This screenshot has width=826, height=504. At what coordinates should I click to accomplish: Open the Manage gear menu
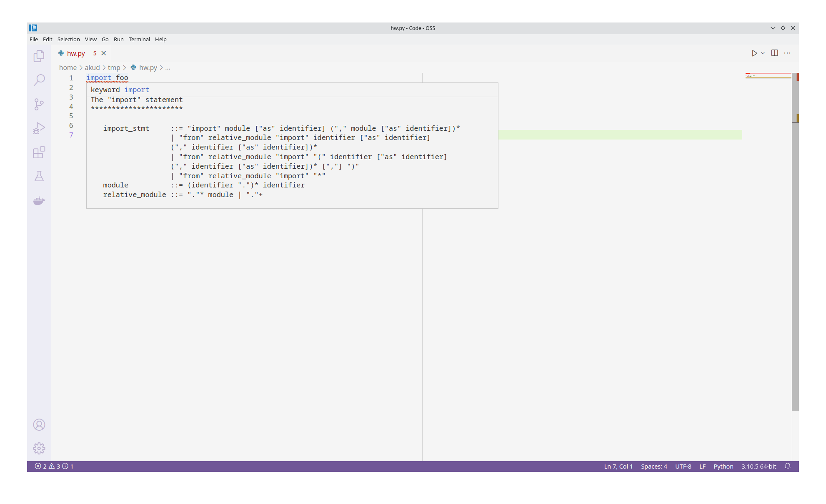[x=39, y=449]
